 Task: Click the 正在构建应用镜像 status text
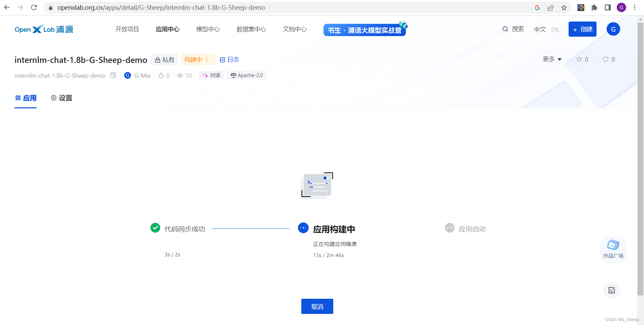click(335, 244)
